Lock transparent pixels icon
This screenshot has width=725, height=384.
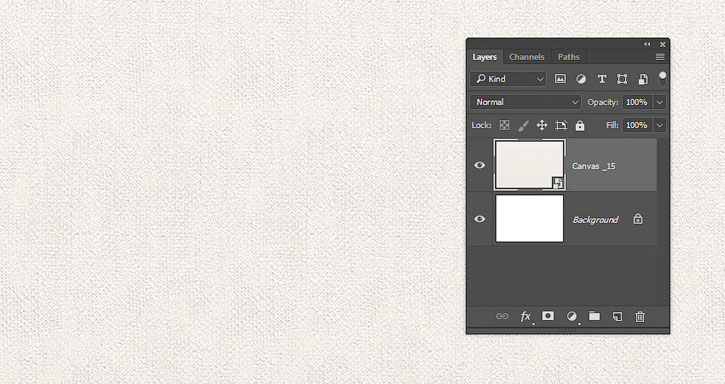pos(504,125)
